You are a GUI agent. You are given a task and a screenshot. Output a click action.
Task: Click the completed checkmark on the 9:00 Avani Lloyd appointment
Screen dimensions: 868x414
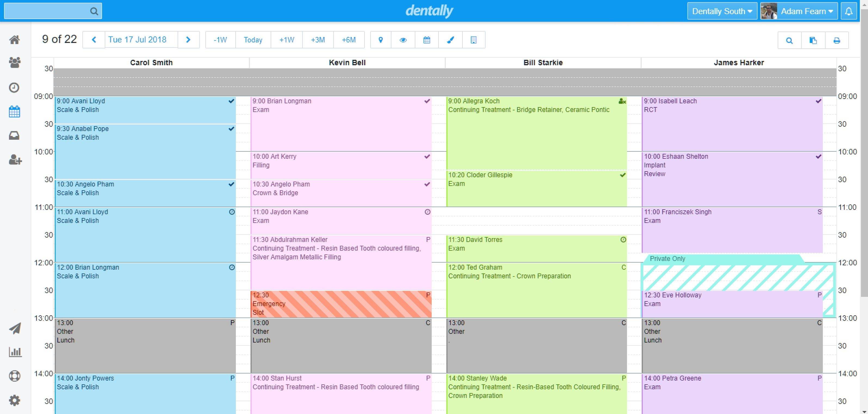231,101
